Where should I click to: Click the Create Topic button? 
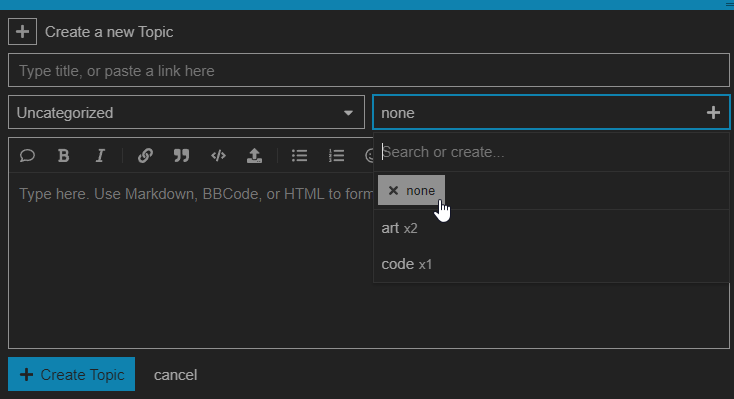72,374
